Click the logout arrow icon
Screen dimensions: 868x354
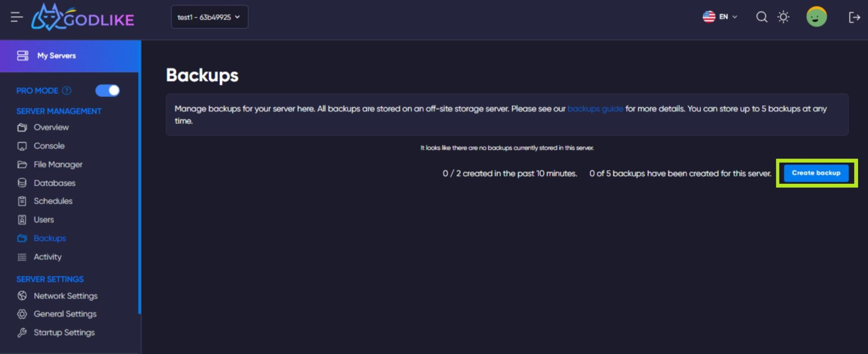pos(854,17)
